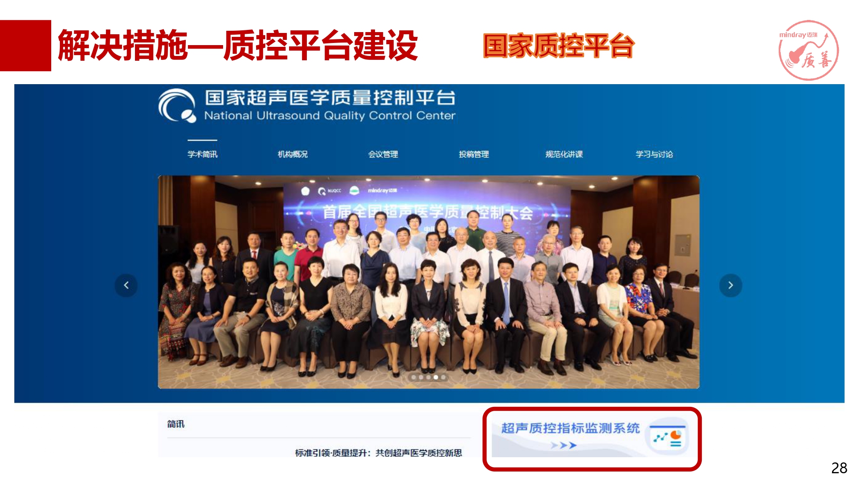Click the red square beside slide title

[26, 46]
